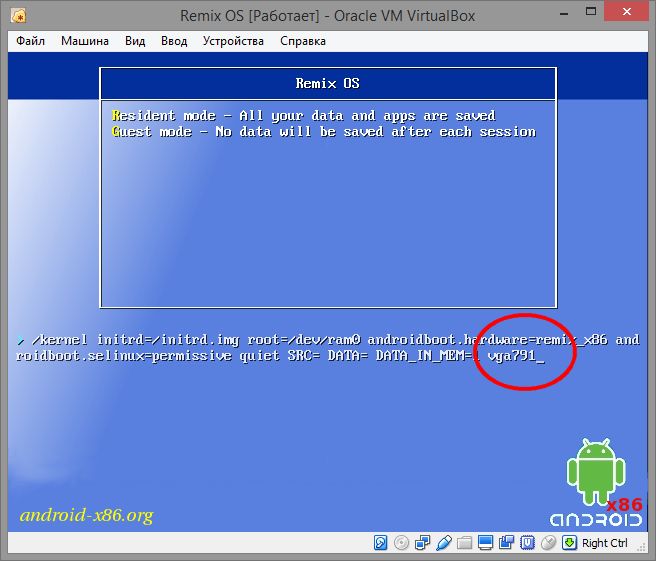This screenshot has width=656, height=561.
Task: Select Resident mode boot entry
Action: pos(304,115)
